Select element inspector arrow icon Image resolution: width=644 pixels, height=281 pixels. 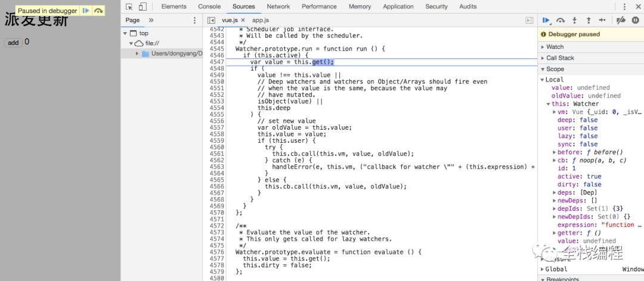pos(129,7)
